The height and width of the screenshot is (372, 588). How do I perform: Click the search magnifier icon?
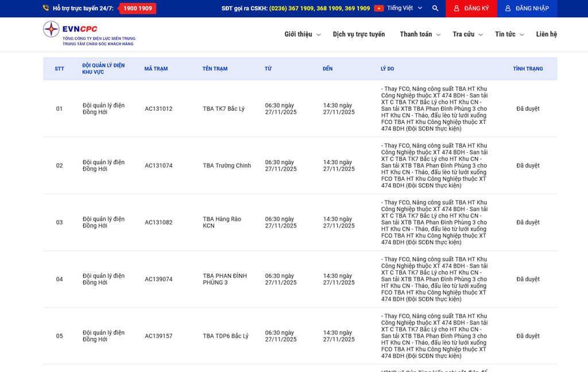(x=435, y=9)
